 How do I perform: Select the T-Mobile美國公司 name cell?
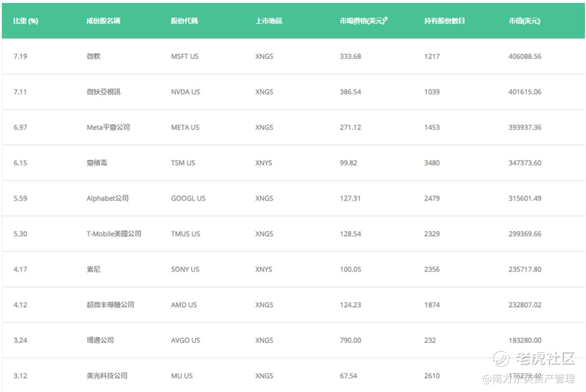[114, 234]
